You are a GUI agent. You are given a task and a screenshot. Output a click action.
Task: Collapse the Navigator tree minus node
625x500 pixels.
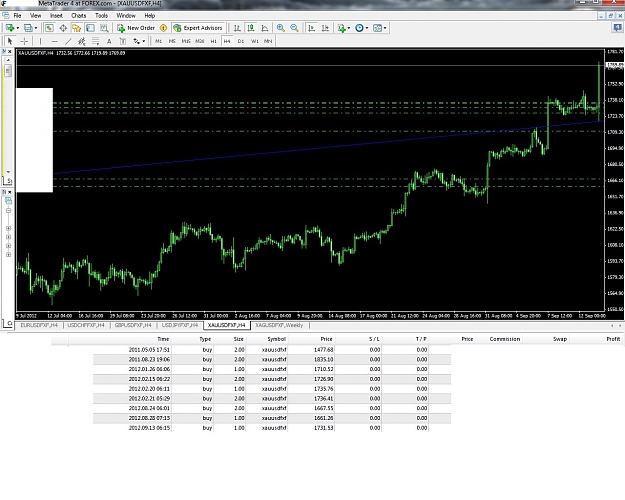tap(8, 211)
